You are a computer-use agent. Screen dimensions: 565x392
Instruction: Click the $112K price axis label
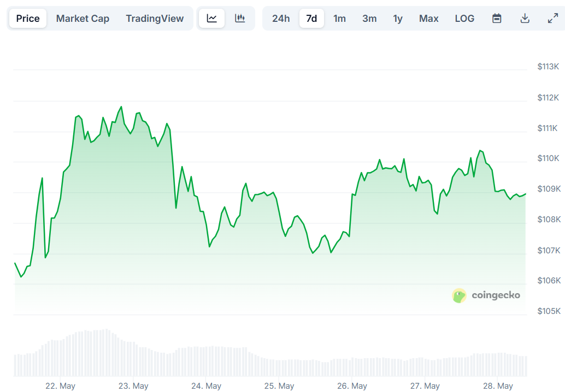click(x=548, y=98)
